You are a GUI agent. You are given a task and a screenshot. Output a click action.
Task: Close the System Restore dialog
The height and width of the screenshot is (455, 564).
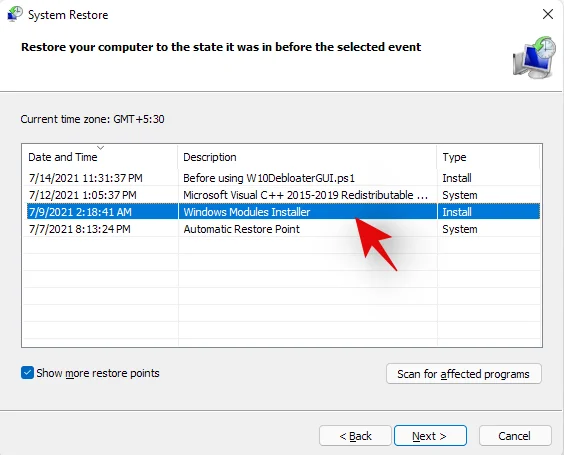coord(548,14)
